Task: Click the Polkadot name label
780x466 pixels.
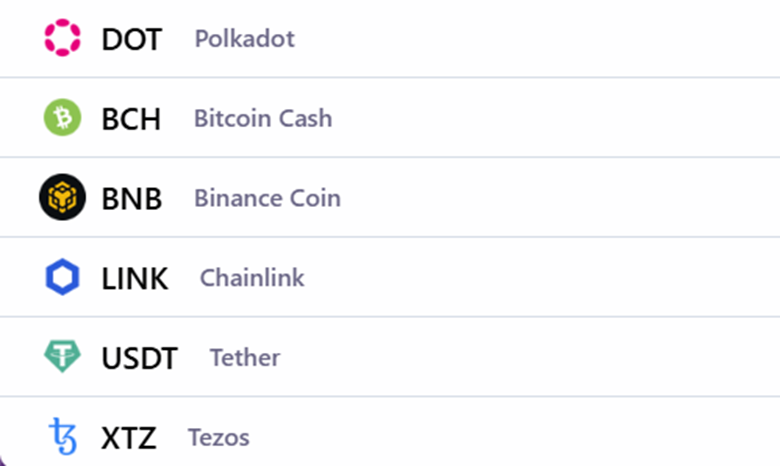Action: 245,38
